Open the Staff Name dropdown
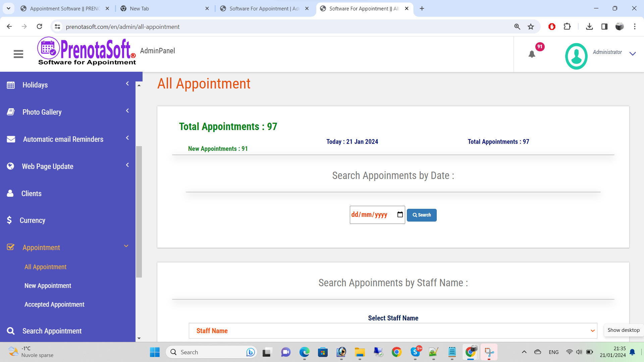Image resolution: width=644 pixels, height=362 pixels. click(x=393, y=331)
